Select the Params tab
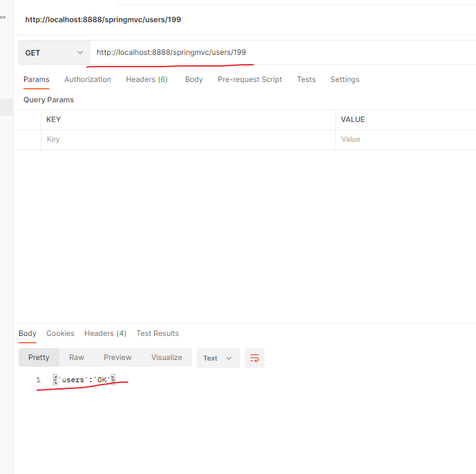 (36, 80)
